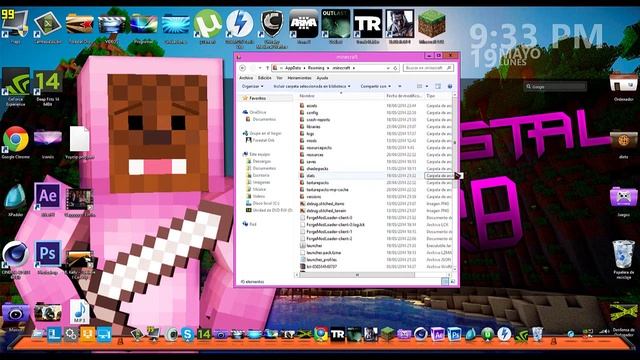Image resolution: width=640 pixels, height=360 pixels.
Task: Open the Ayuda menu
Action: [322, 78]
